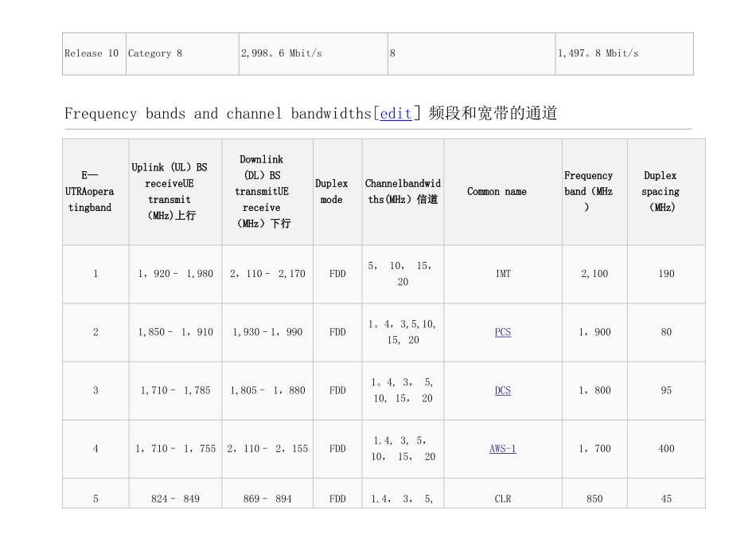The image size is (756, 535).
Task: Select the uplink cell 1,920 – 1,980
Action: click(176, 274)
